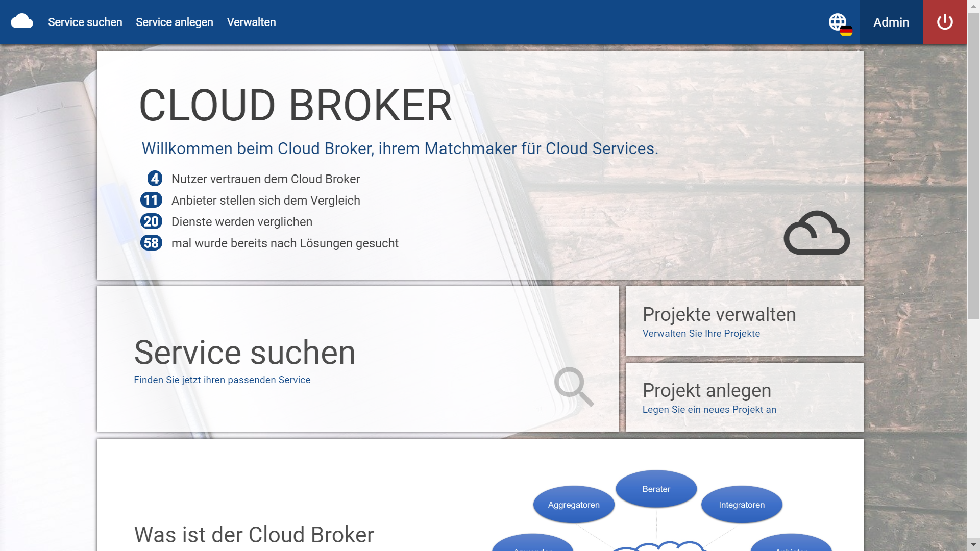Viewport: 980px width, 551px height.
Task: Click the Integratoren diagram bubble
Action: pyautogui.click(x=742, y=505)
